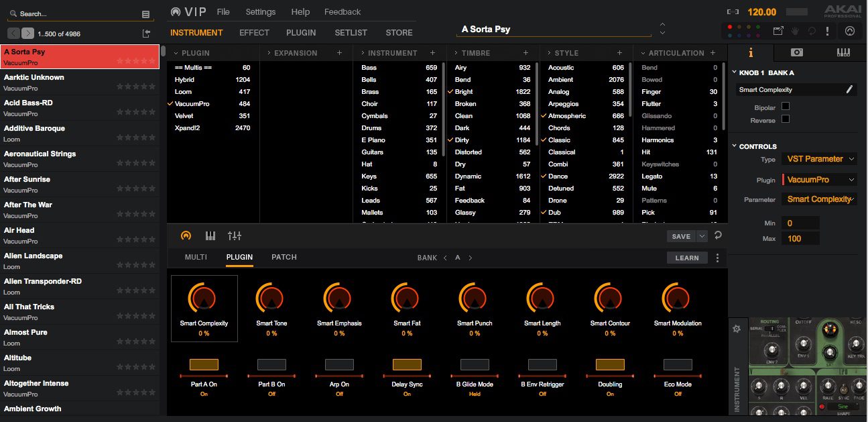868x422 pixels.
Task: Click the hand icon in the top toolbar
Action: coord(796,31)
